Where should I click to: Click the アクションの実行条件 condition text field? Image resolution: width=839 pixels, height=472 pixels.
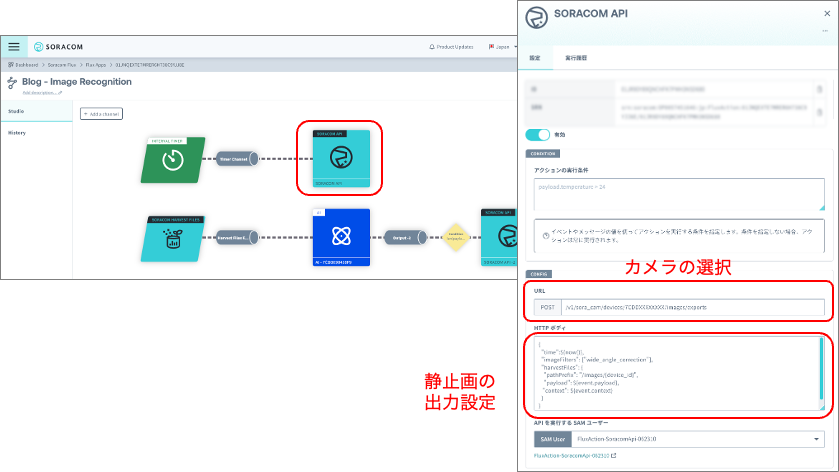pyautogui.click(x=679, y=194)
